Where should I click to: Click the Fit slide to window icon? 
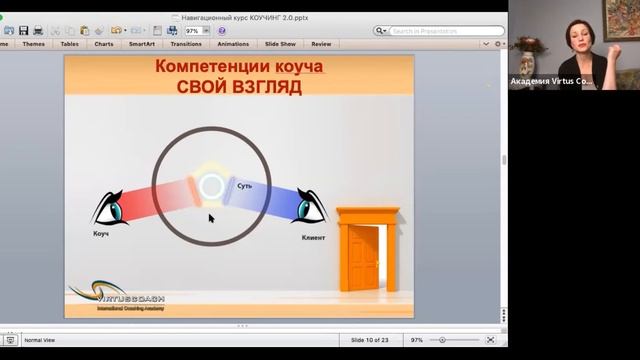point(491,340)
